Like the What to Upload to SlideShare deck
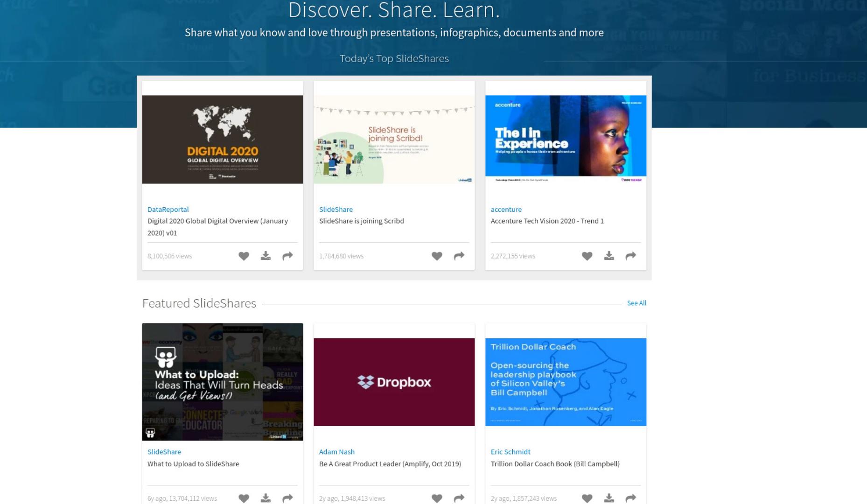The image size is (867, 504). (x=244, y=498)
